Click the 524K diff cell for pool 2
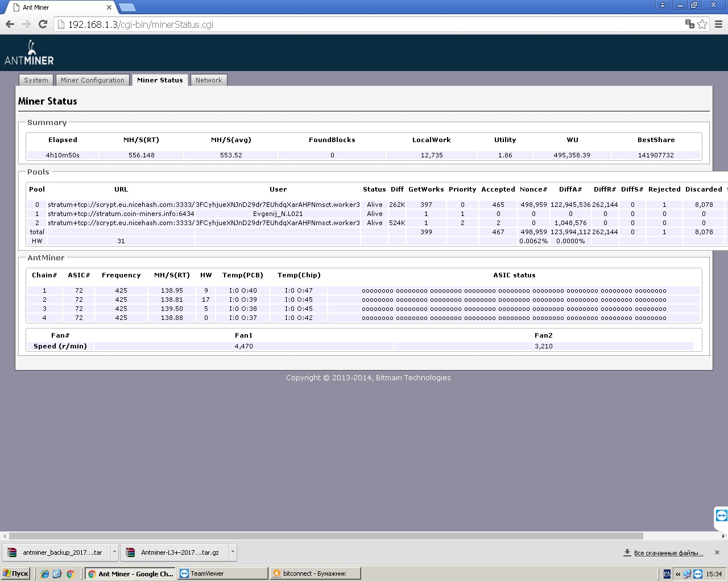Image resolution: width=728 pixels, height=582 pixels. tap(397, 223)
